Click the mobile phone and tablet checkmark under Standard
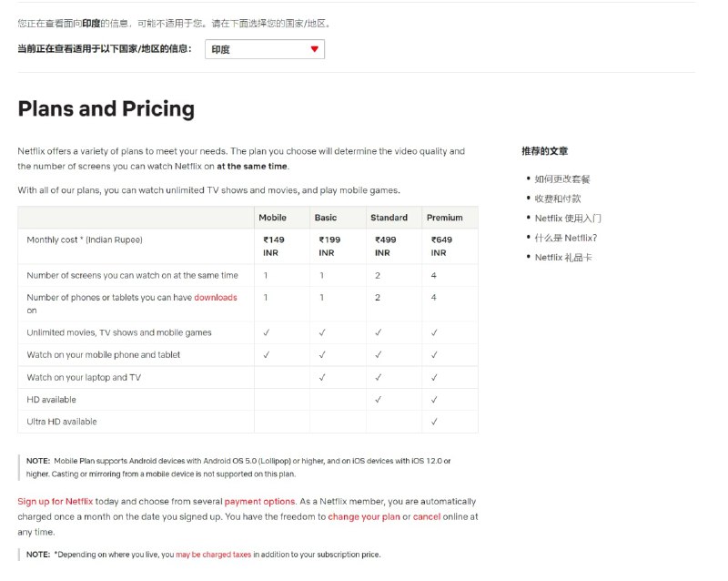728x581 pixels. [378, 354]
